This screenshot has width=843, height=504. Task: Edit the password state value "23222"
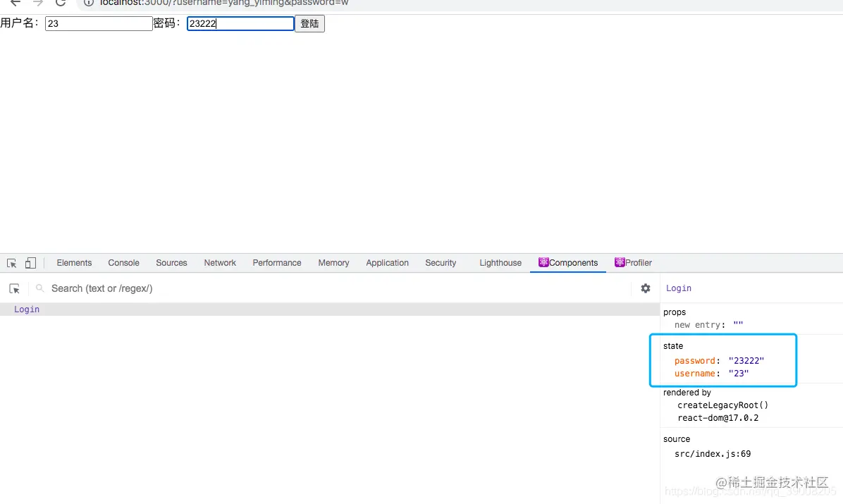tap(746, 361)
